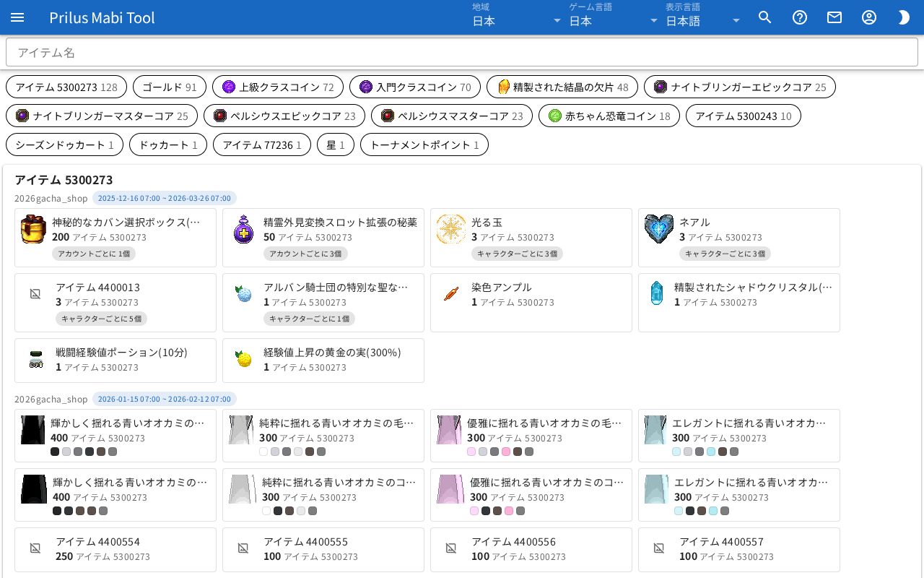Open the エレガントに揺れる 毛 card thumbnail

click(x=655, y=430)
